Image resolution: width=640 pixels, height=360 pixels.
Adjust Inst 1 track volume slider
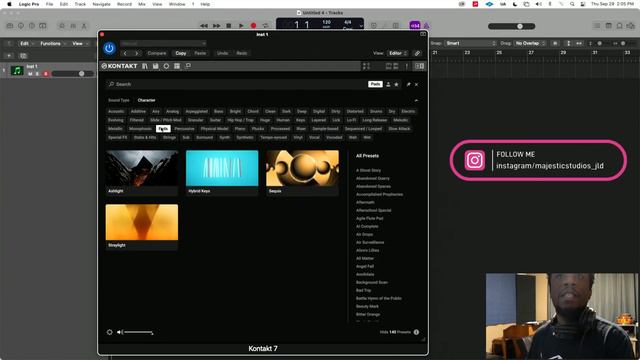click(x=73, y=73)
